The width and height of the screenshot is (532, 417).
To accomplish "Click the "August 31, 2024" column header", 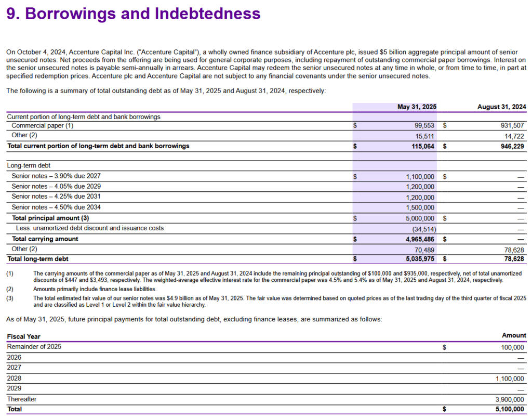I will pyautogui.click(x=501, y=107).
